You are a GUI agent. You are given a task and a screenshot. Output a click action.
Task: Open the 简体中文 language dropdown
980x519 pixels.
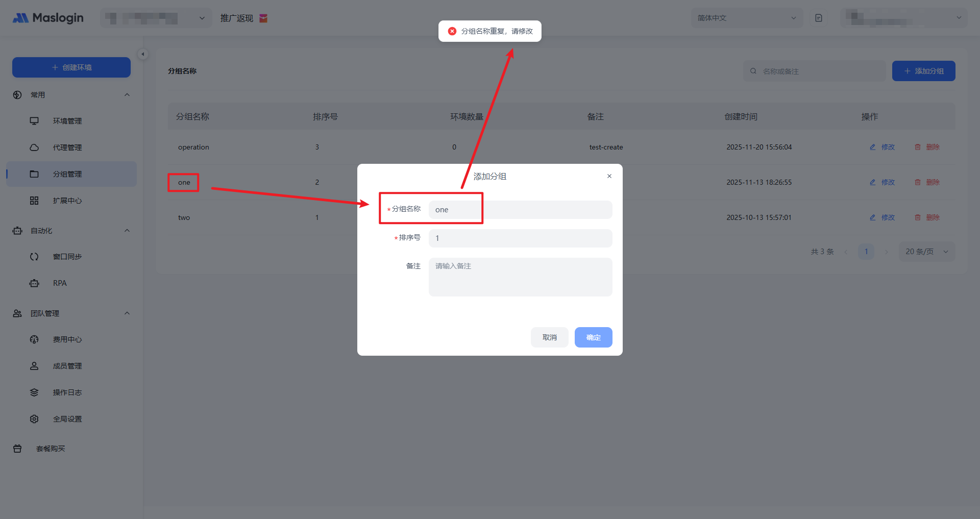click(x=746, y=18)
